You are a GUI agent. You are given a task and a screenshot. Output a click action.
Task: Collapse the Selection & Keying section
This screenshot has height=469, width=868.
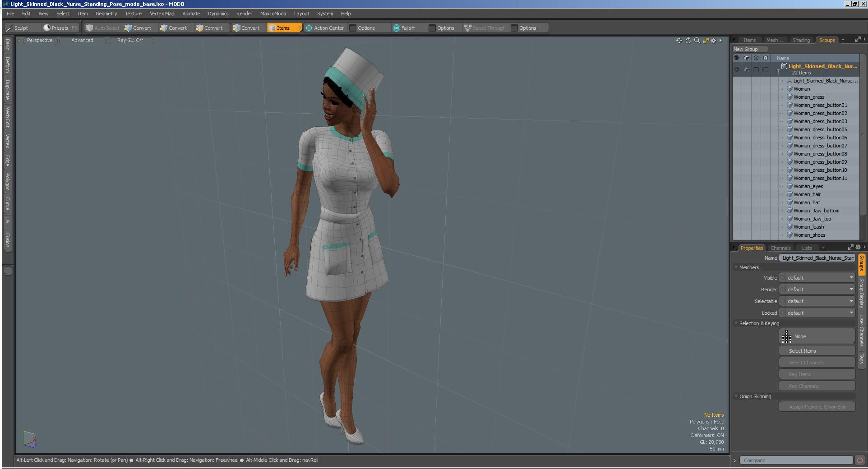pyautogui.click(x=736, y=323)
